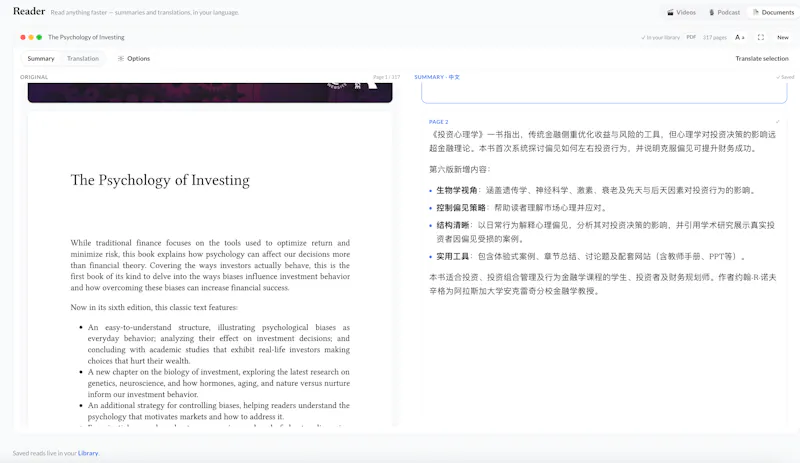
Task: Click the Aa font size icon
Action: coord(739,37)
